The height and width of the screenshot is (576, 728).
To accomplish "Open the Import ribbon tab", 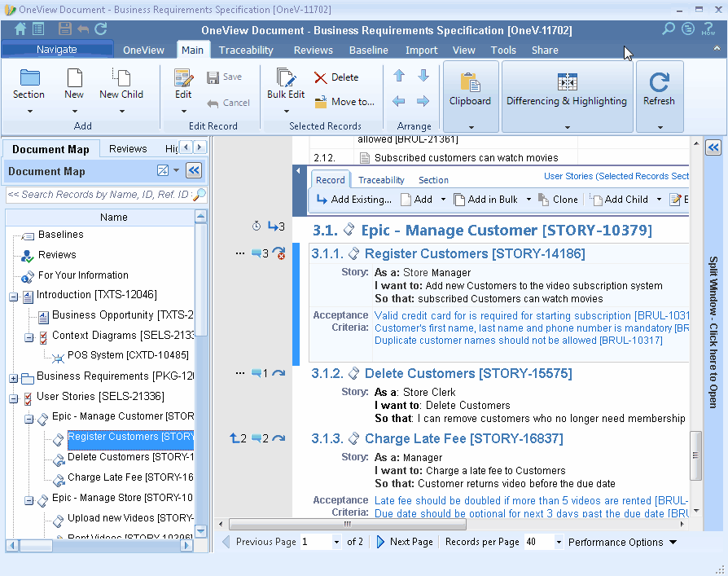I will [x=422, y=51].
